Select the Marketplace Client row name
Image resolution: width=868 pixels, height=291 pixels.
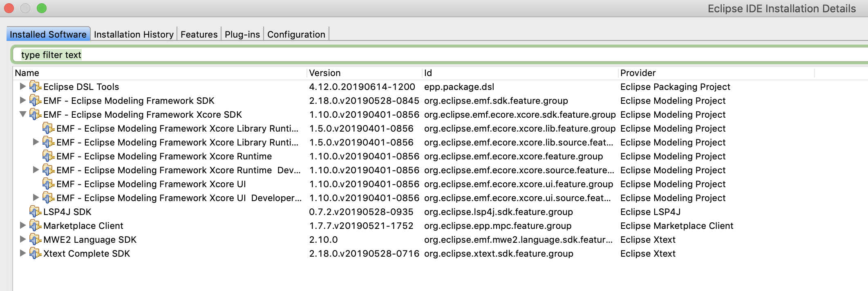click(83, 226)
